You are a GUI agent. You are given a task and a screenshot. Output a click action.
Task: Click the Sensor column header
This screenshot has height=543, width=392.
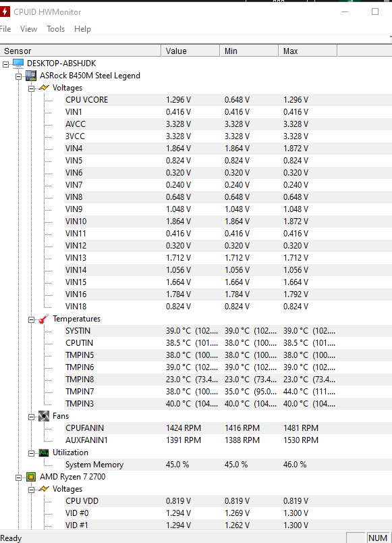[80, 51]
